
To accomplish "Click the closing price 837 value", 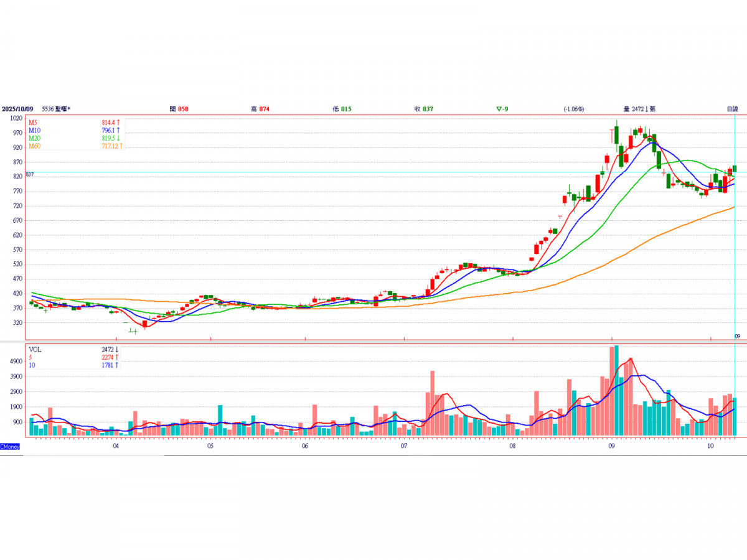I will 428,109.
